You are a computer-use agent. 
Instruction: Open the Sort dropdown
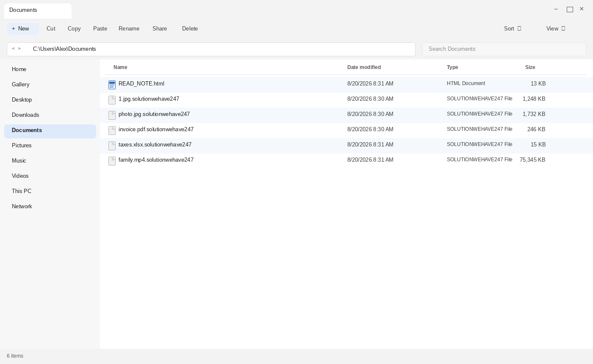(x=513, y=29)
